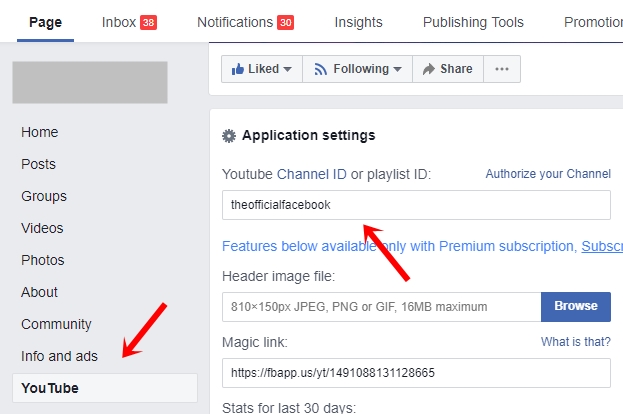Click the Header image file input field
This screenshot has height=414, width=623.
click(x=381, y=307)
